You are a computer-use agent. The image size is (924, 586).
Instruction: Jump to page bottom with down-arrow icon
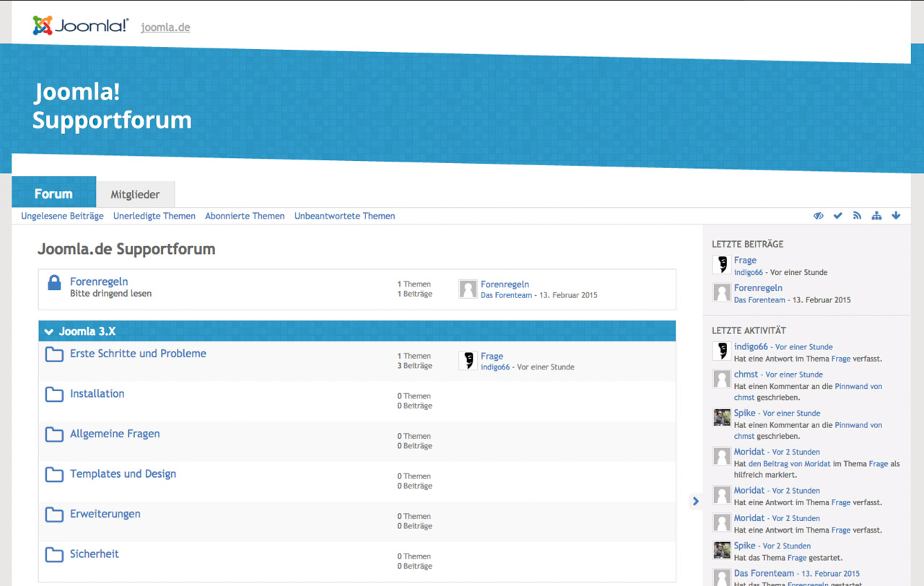click(x=896, y=216)
